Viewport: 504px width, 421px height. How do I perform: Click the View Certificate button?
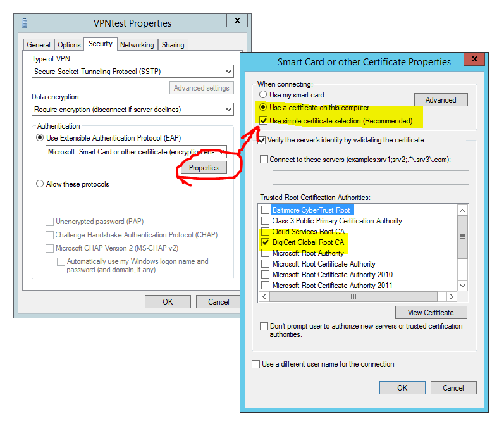point(431,312)
